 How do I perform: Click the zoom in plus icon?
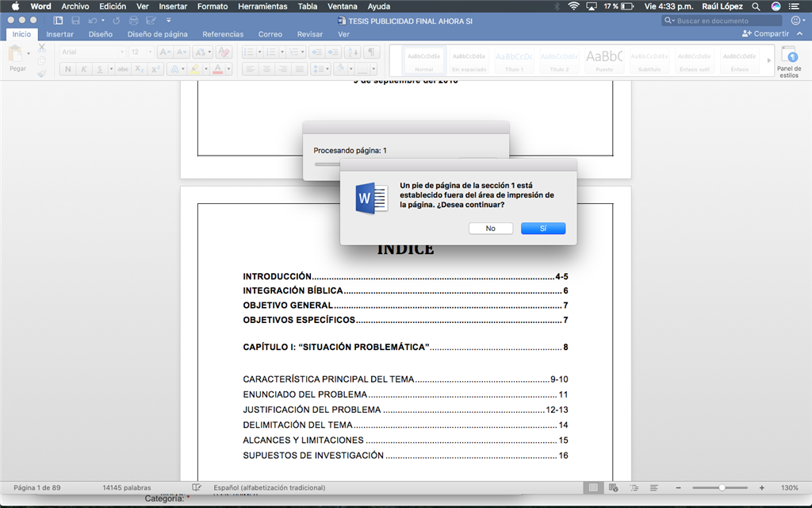point(762,488)
